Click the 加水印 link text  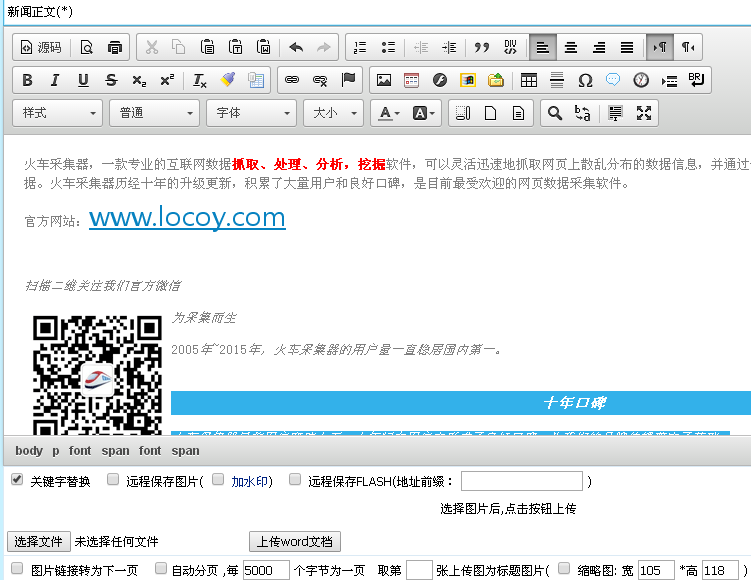pyautogui.click(x=250, y=481)
